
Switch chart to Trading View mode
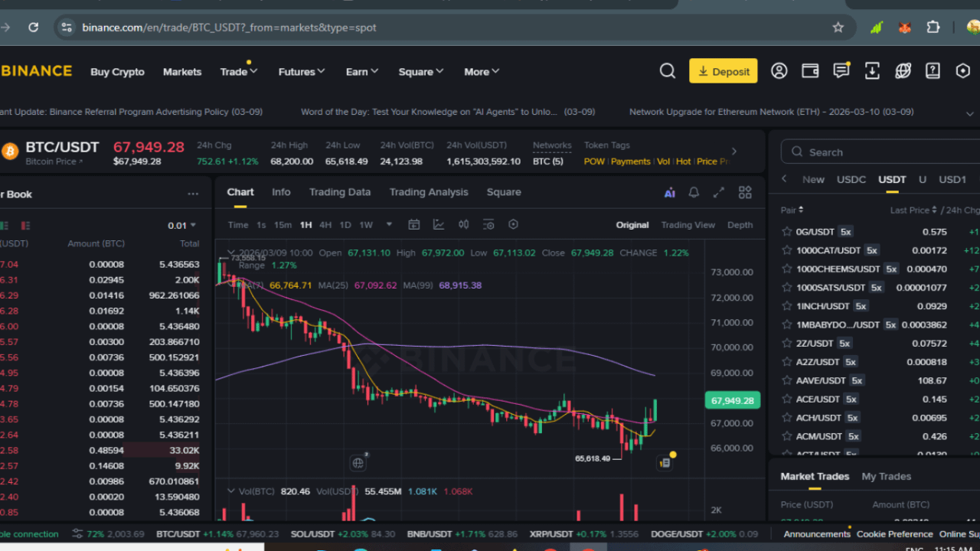pyautogui.click(x=688, y=225)
